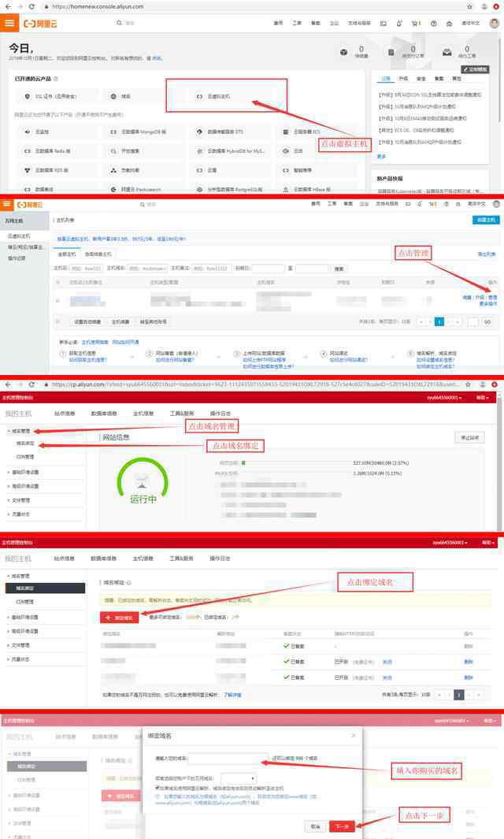Click the 更多 link under the announcements list
504x839 pixels.
[x=381, y=156]
